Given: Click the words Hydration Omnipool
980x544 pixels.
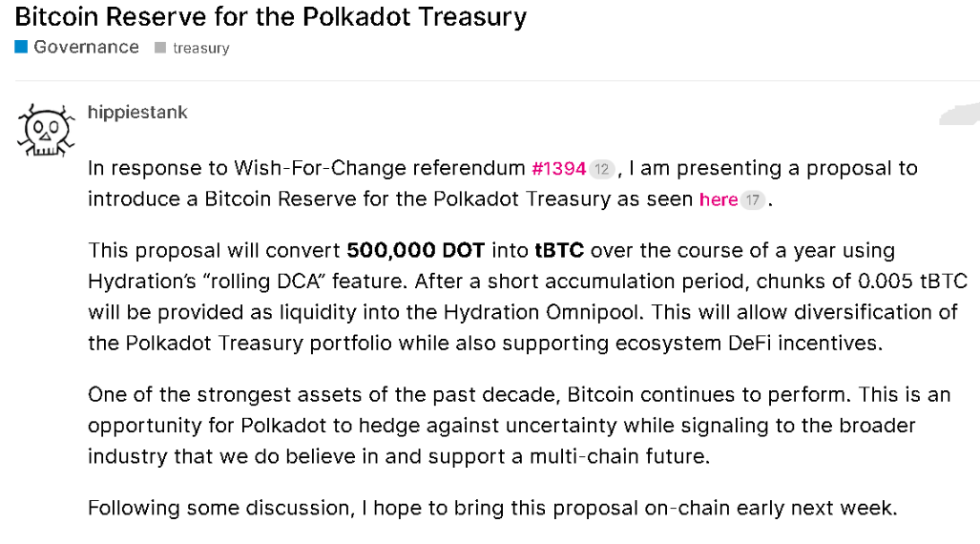Looking at the screenshot, I should pos(543,311).
